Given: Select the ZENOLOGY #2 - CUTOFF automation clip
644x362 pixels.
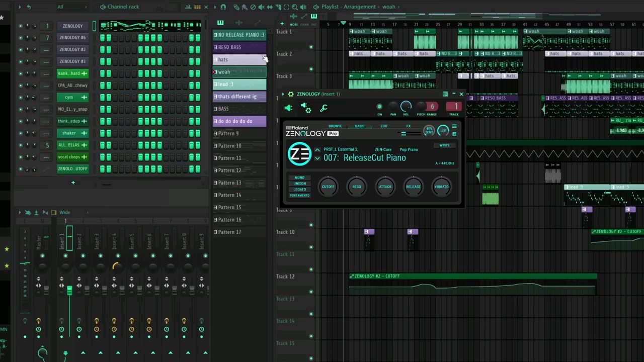Looking at the screenshot, I should pos(473,284).
